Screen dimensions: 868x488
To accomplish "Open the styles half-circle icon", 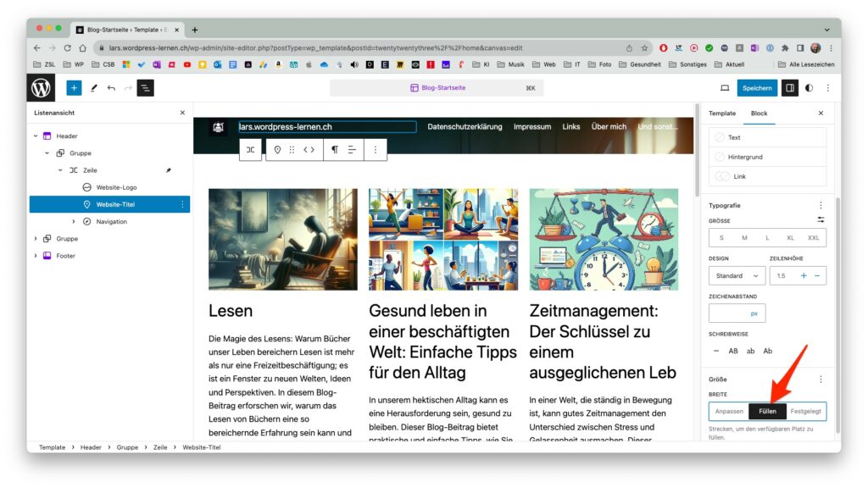I will click(810, 88).
